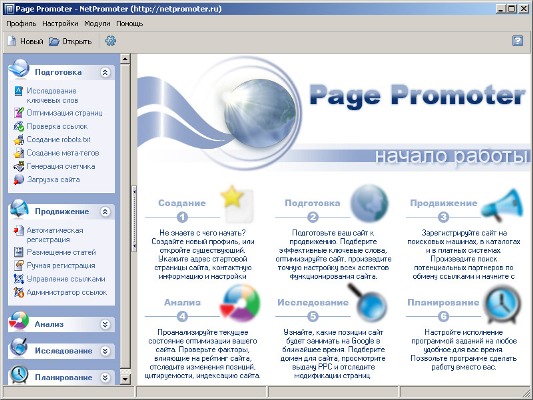Viewport: 533px width, 400px height.
Task: Expand the Планирование panel chevron
Action: pyautogui.click(x=105, y=378)
